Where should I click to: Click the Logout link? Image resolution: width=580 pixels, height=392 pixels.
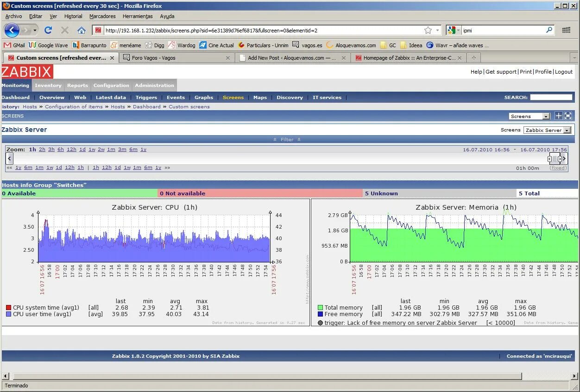pos(564,72)
